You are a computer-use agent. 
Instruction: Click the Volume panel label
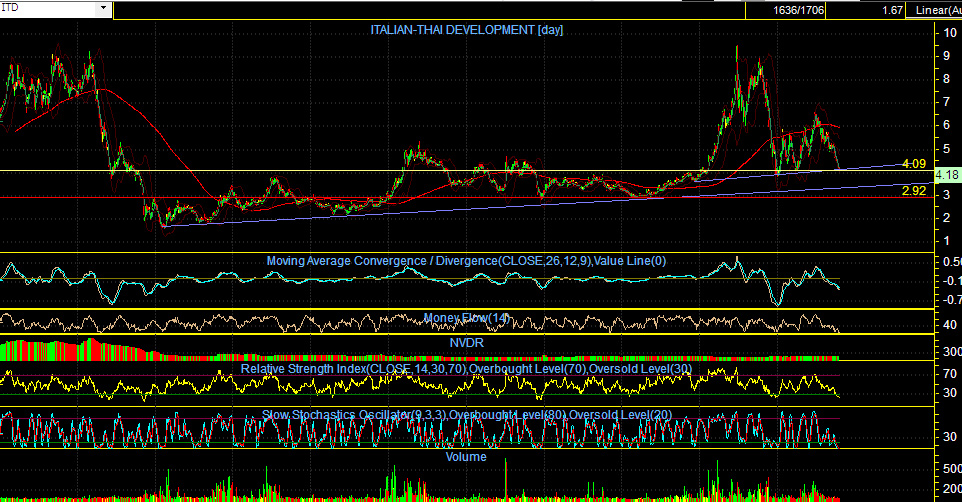pos(466,457)
